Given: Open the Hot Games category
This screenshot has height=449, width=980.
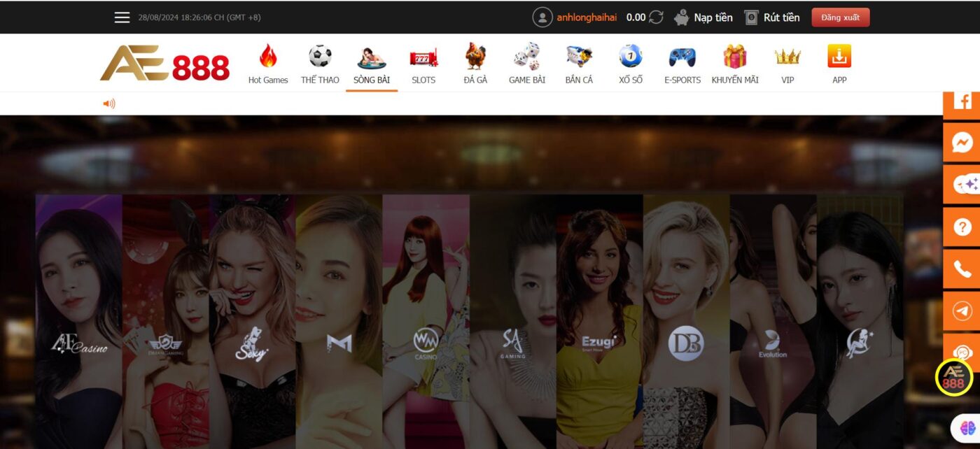Looking at the screenshot, I should click(268, 64).
